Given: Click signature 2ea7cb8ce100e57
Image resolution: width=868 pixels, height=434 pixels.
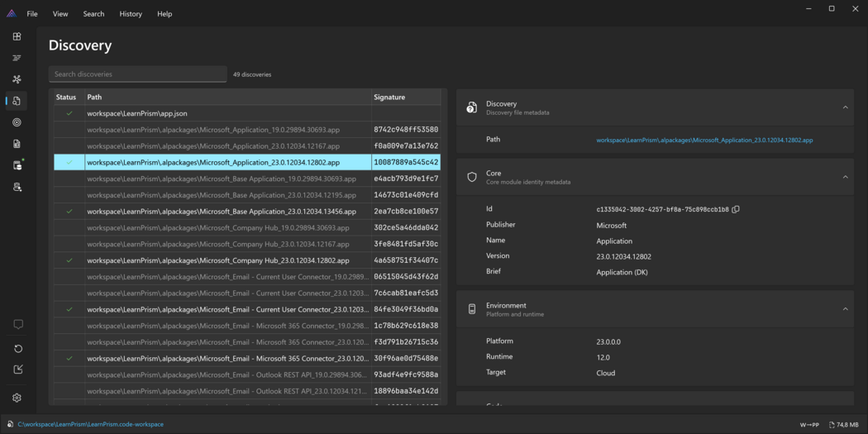Looking at the screenshot, I should (407, 212).
